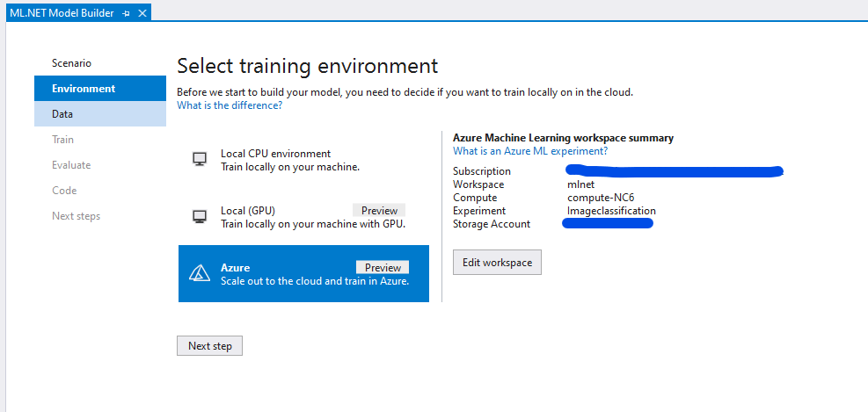
Task: Click the Preview badge next to Local (GPU)
Action: click(x=380, y=211)
